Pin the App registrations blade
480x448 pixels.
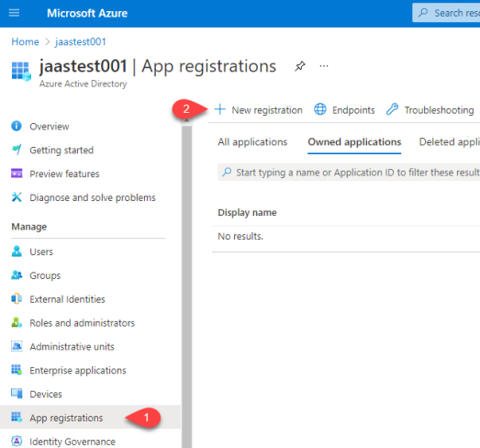pyautogui.click(x=300, y=66)
